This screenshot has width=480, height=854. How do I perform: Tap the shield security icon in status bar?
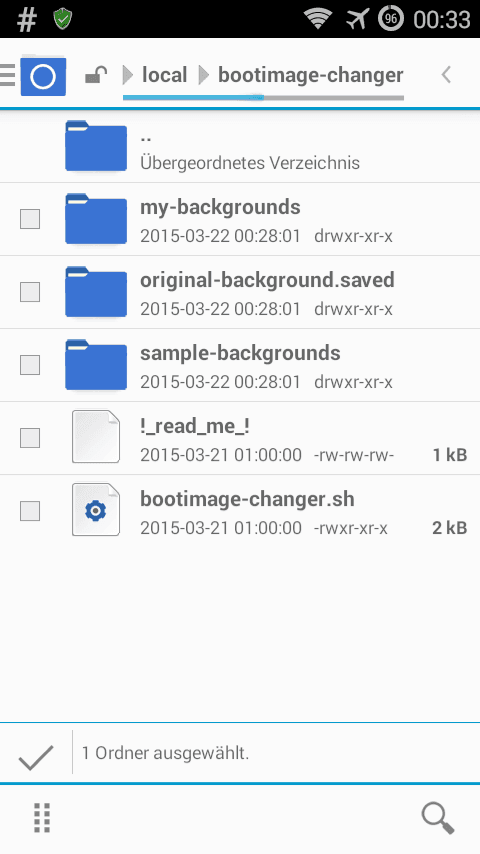pos(63,19)
